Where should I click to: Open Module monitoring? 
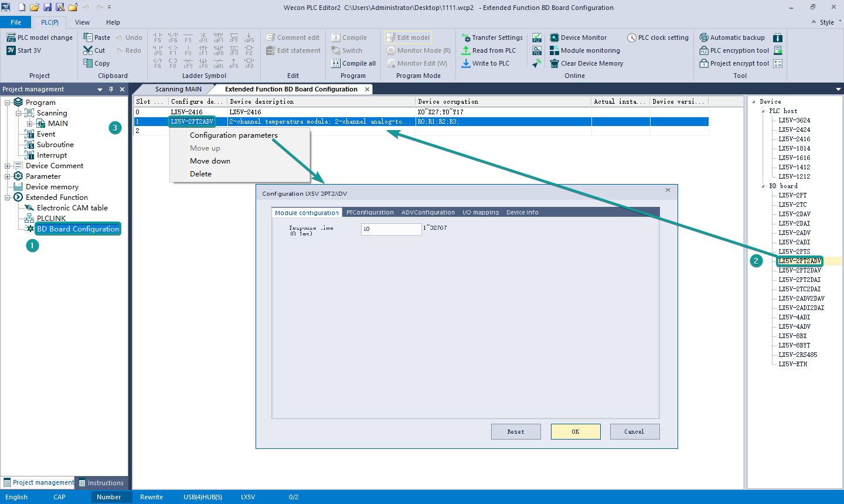(x=584, y=50)
